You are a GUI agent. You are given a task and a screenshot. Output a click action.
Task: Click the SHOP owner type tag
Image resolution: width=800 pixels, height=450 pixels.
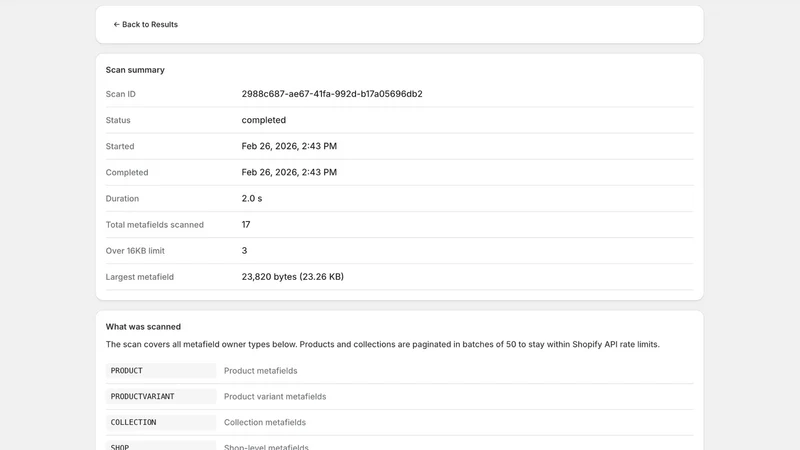coord(161,445)
